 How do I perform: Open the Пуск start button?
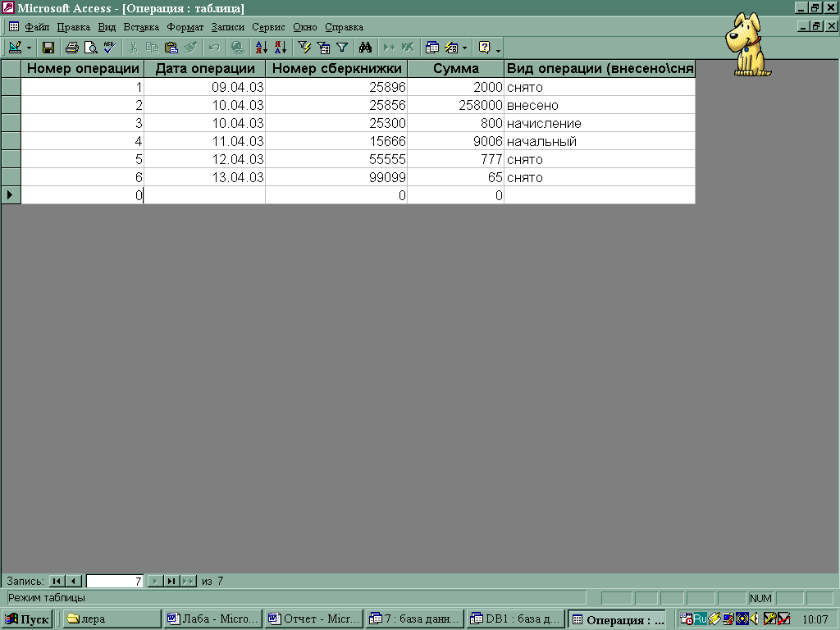(x=27, y=619)
